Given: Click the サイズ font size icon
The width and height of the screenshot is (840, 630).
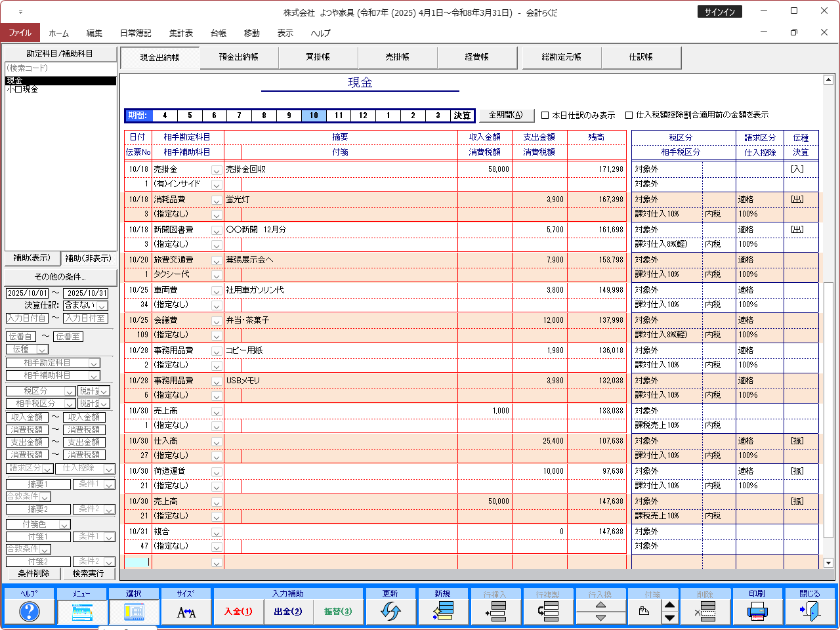Looking at the screenshot, I should click(186, 612).
